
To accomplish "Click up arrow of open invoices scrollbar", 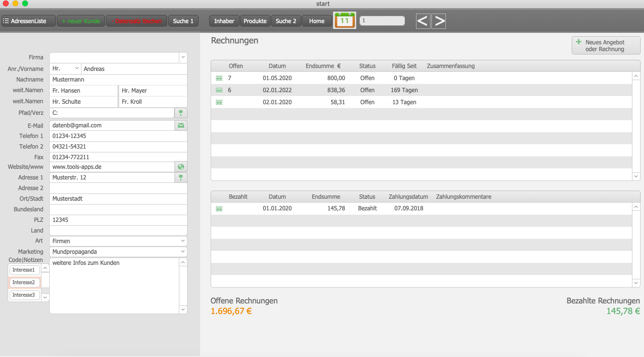I will pos(636,76).
